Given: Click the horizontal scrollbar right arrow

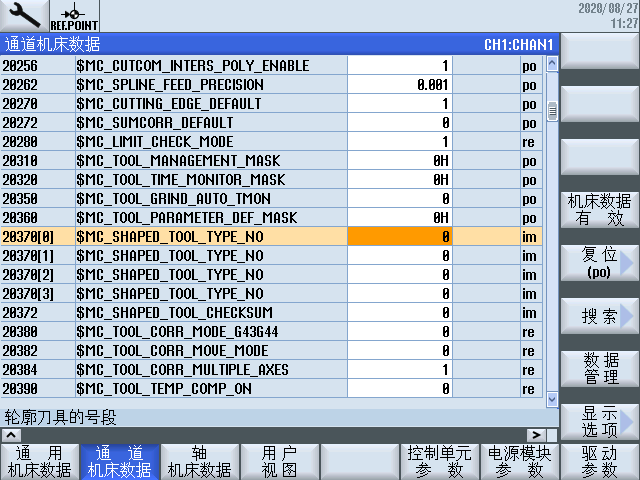Looking at the screenshot, I should point(536,435).
